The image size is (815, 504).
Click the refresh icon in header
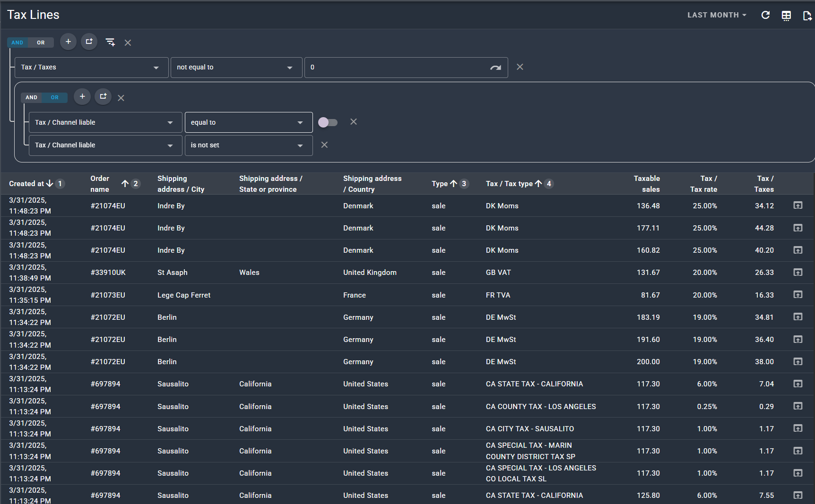[765, 15]
